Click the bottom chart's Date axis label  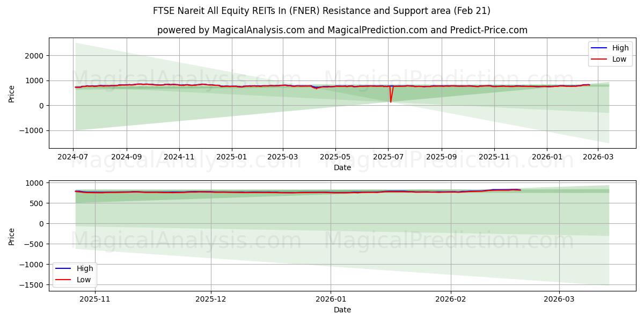tap(342, 310)
